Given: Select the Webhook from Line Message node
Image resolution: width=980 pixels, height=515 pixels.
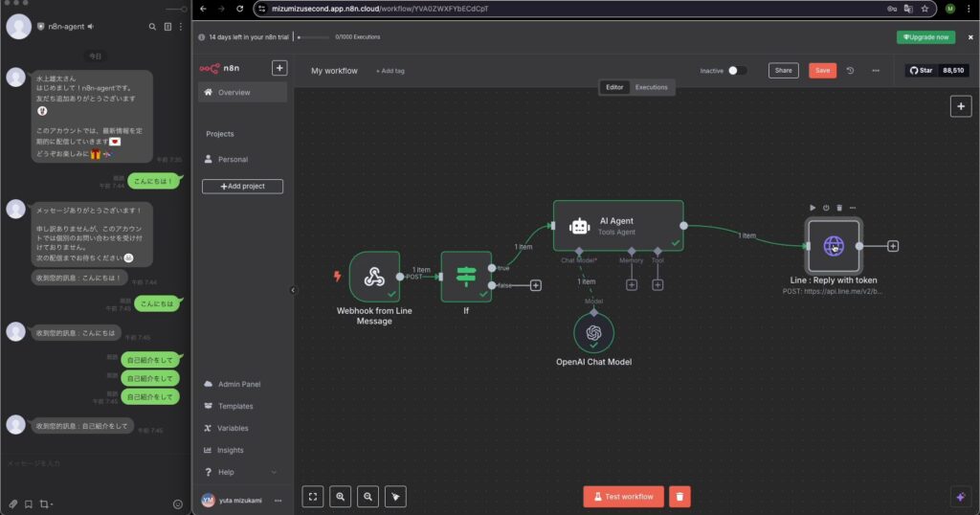Looking at the screenshot, I should click(374, 277).
